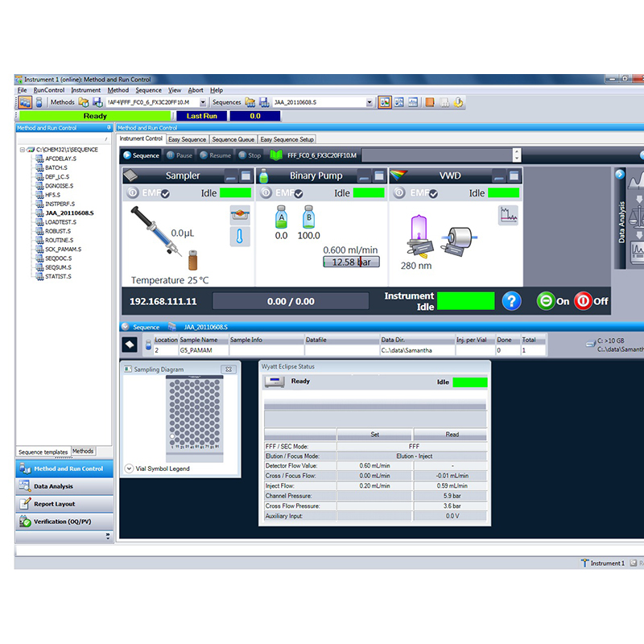Maximize the VWD module panel
644x644 pixels.
(x=514, y=176)
